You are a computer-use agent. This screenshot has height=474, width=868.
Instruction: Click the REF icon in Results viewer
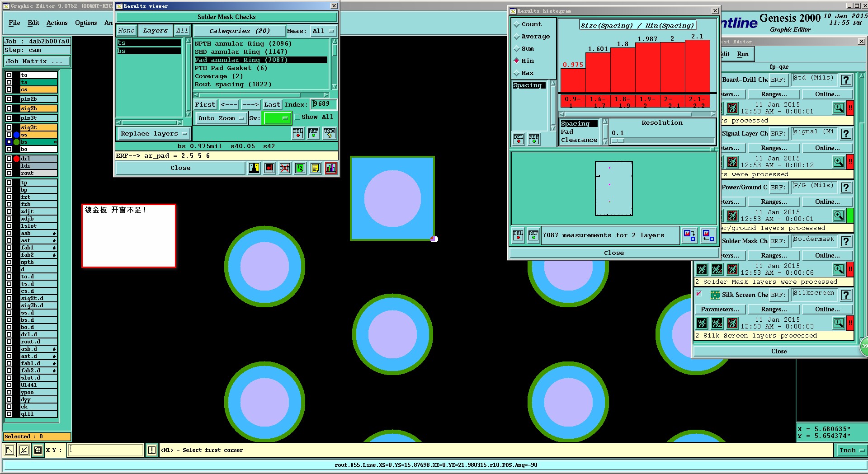(x=313, y=133)
